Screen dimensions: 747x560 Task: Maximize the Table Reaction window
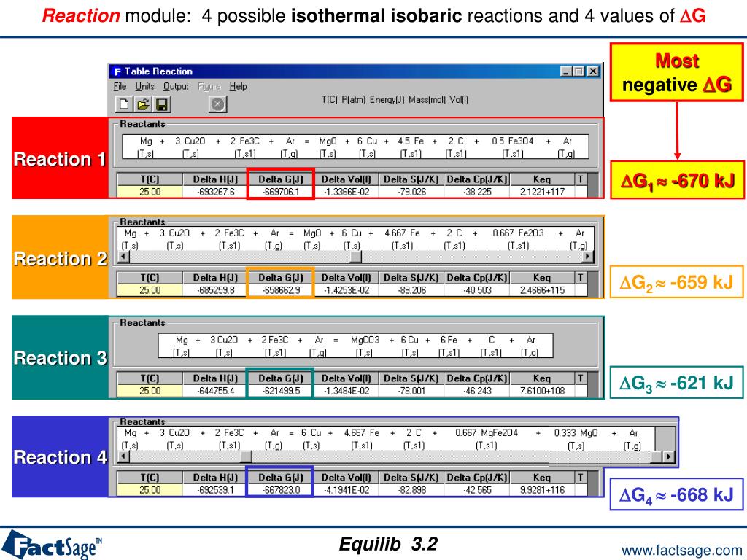tap(578, 71)
